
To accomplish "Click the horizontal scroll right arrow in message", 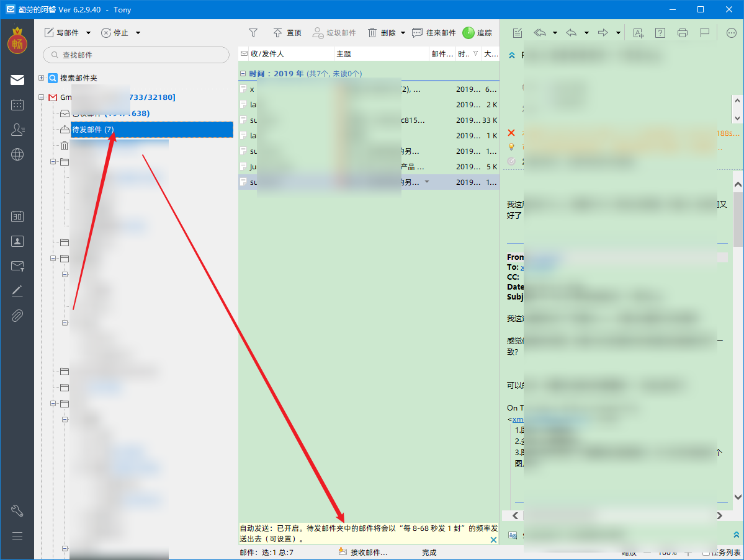I will pyautogui.click(x=720, y=515).
